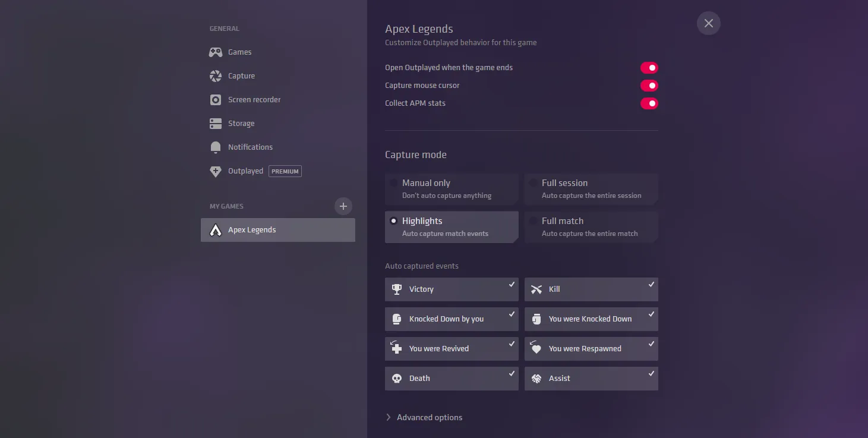Disable Capture mouse cursor switch
This screenshot has width=868, height=438.
(x=649, y=86)
